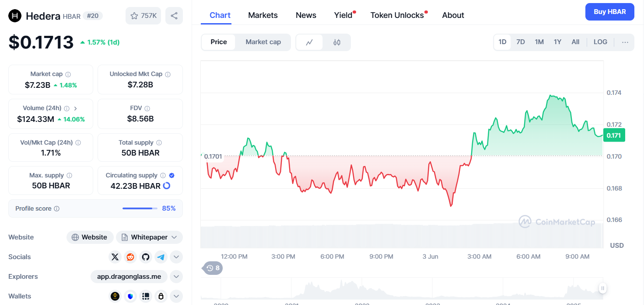Screen dimensions: 644x305
Task: Open the Telegram social link
Action: [161, 257]
